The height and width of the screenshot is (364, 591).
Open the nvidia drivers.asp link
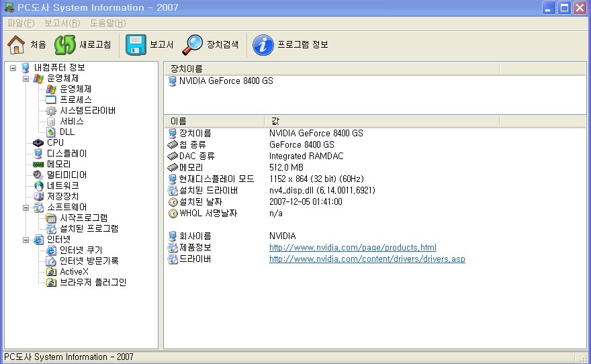click(x=367, y=259)
